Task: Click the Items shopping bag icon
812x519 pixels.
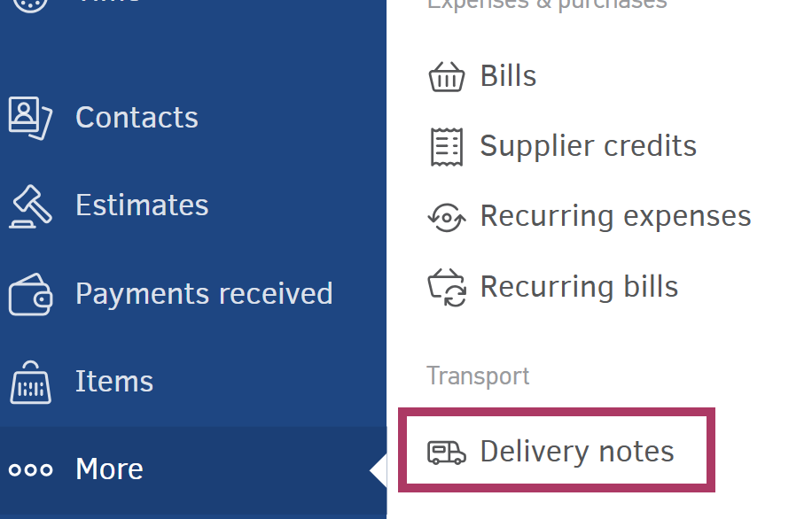Action: coord(30,382)
